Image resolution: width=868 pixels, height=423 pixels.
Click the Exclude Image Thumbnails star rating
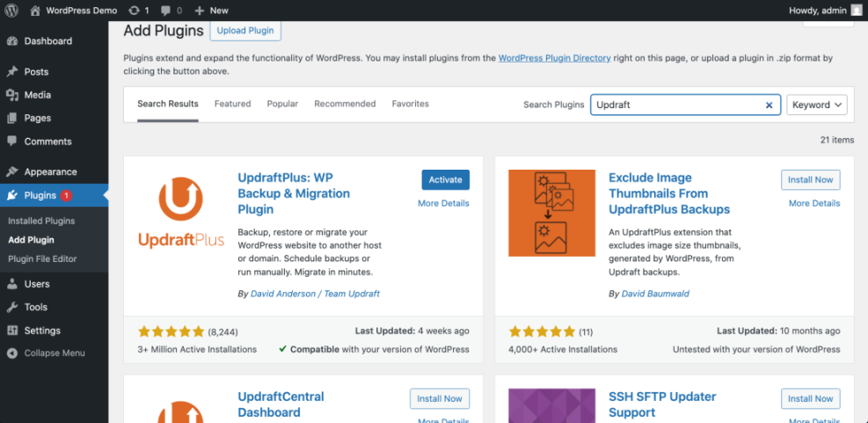[x=542, y=332]
